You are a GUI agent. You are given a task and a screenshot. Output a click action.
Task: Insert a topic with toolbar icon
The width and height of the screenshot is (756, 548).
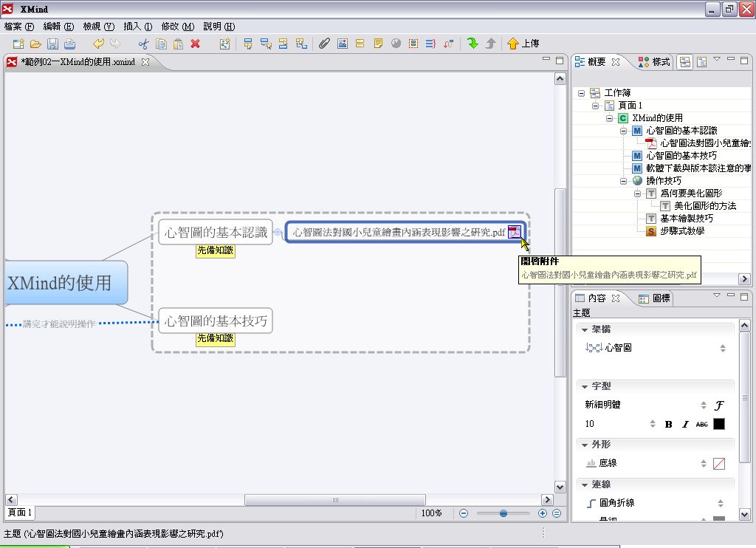point(248,44)
